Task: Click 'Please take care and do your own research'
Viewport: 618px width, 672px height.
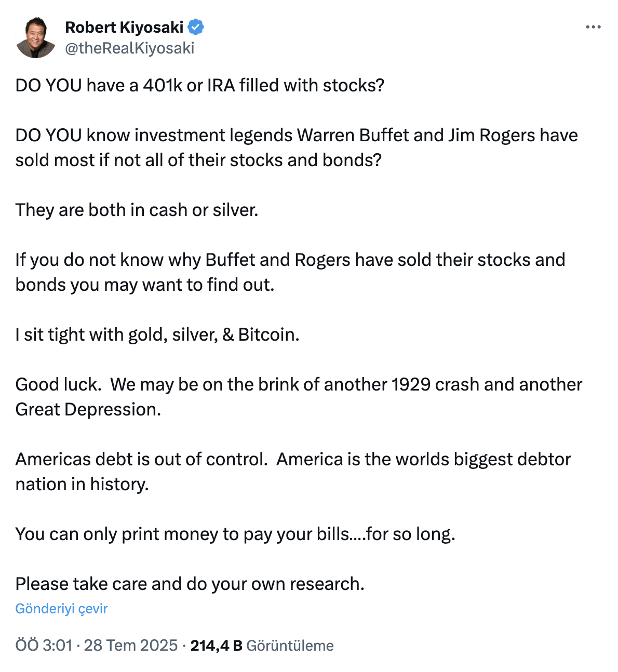Action: coord(190,584)
